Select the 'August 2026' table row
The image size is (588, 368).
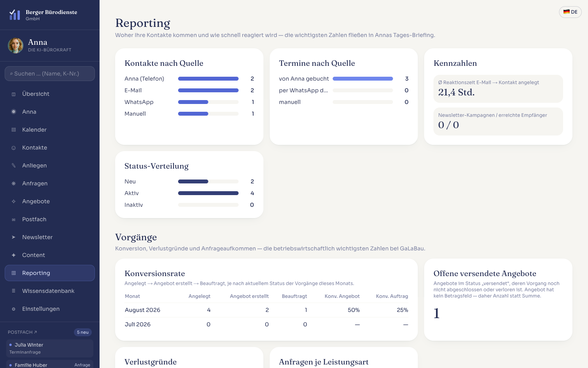266,310
